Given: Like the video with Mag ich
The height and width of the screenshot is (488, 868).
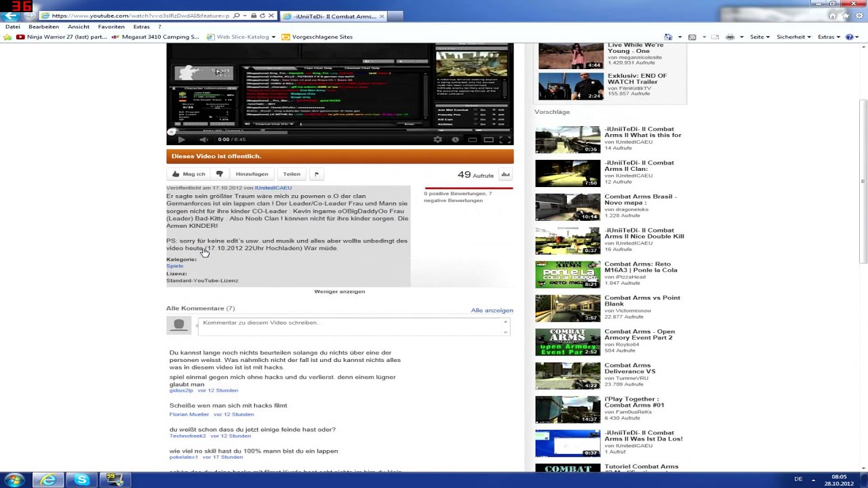Looking at the screenshot, I should pyautogui.click(x=189, y=174).
